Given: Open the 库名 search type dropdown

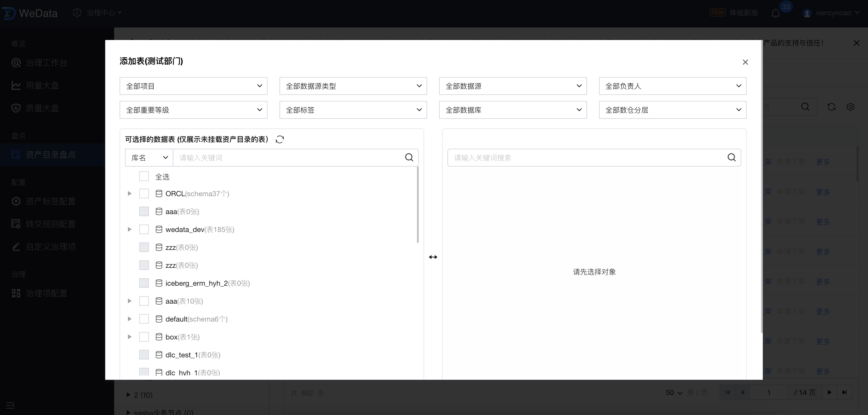Looking at the screenshot, I should coord(149,158).
